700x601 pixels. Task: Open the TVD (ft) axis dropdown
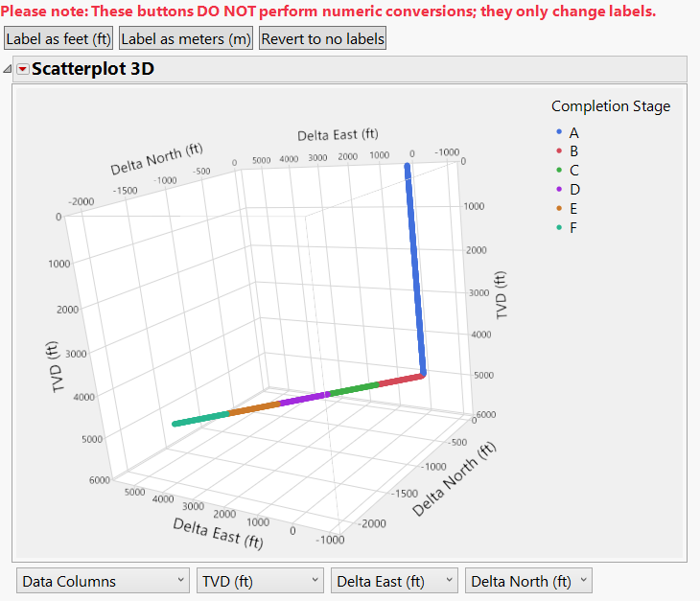click(x=260, y=581)
